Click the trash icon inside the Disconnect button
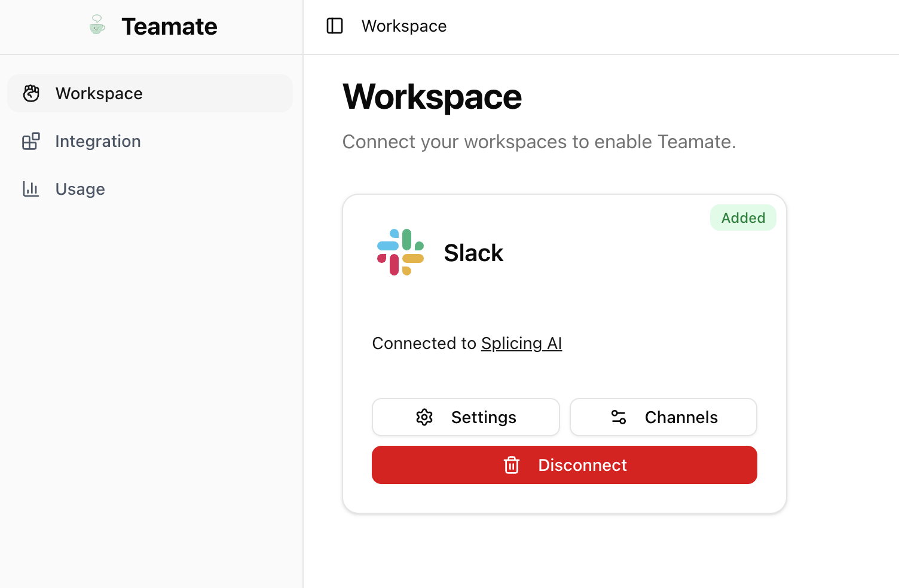899x588 pixels. (x=512, y=465)
